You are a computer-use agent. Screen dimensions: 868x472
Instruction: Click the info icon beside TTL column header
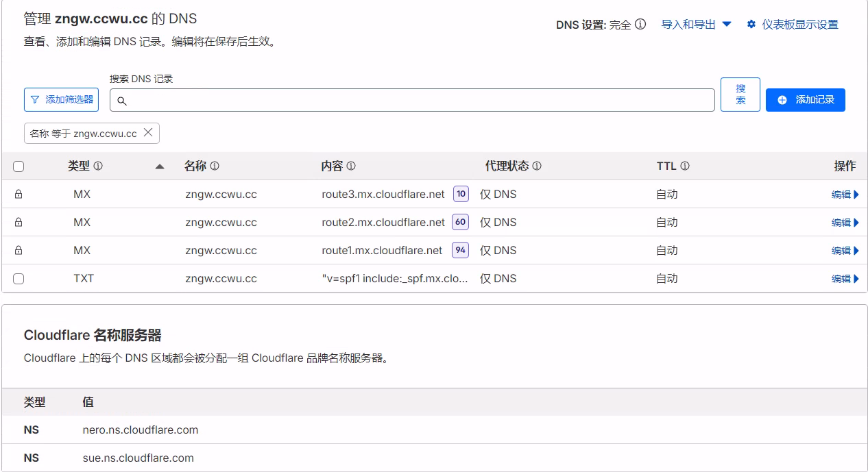[685, 166]
